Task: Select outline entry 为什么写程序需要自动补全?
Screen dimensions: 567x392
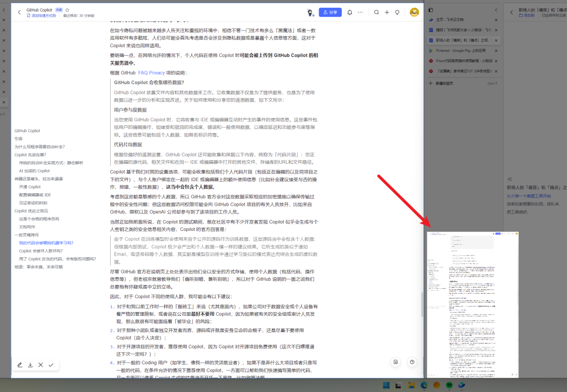Action: coord(40,147)
